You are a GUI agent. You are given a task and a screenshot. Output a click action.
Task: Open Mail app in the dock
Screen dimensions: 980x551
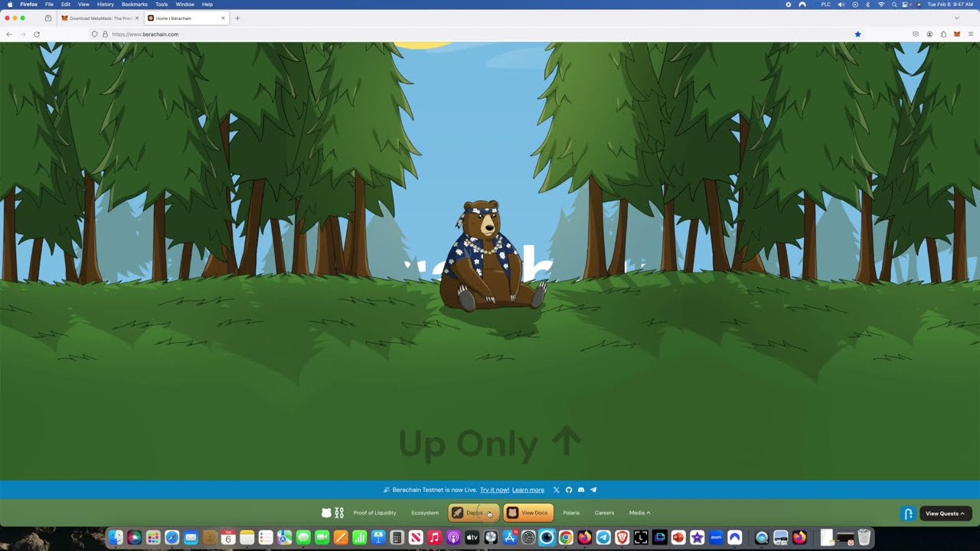click(191, 538)
